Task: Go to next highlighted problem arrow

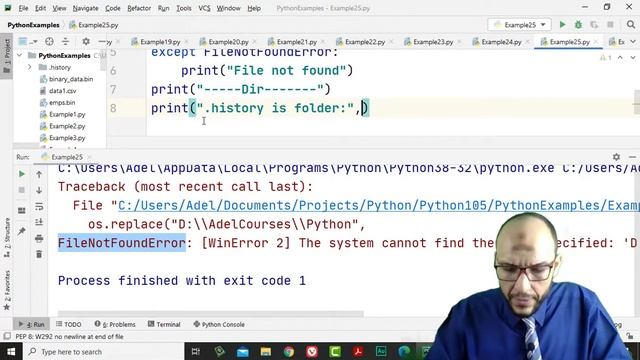Action: point(633,58)
